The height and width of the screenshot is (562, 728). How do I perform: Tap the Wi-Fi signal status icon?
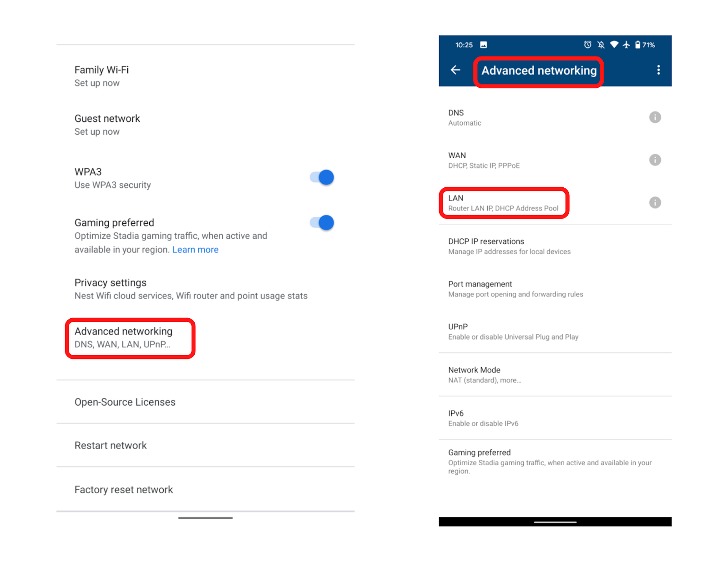tap(614, 45)
